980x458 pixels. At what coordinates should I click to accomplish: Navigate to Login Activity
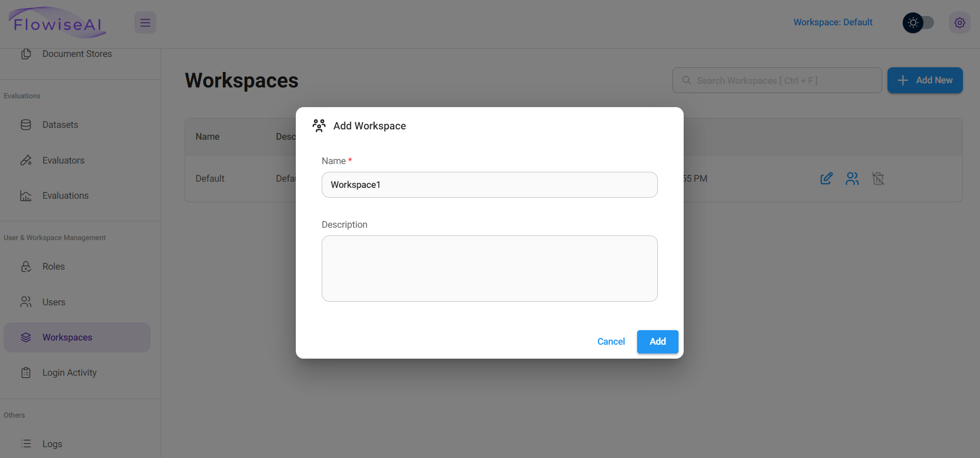point(69,373)
